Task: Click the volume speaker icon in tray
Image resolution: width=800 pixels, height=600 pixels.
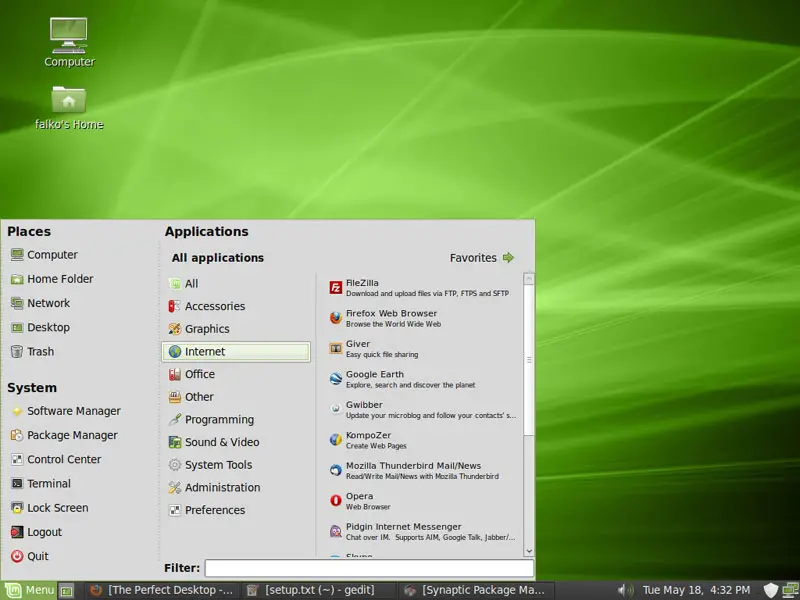Action: (625, 591)
